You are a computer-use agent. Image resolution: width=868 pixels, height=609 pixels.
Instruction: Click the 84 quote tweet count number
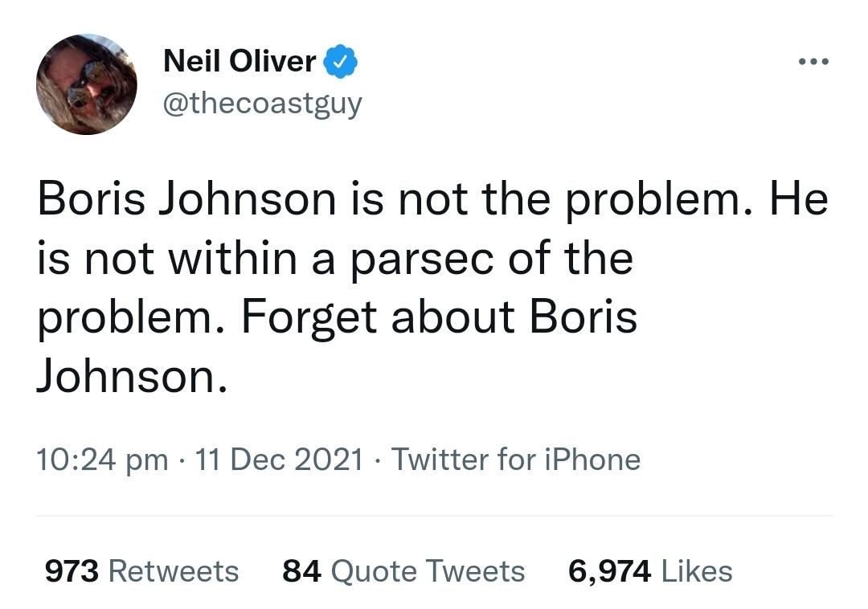[x=302, y=571]
